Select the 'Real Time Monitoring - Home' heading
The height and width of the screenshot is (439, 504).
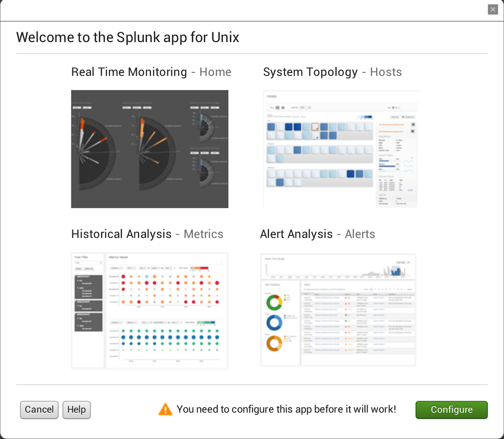click(151, 72)
